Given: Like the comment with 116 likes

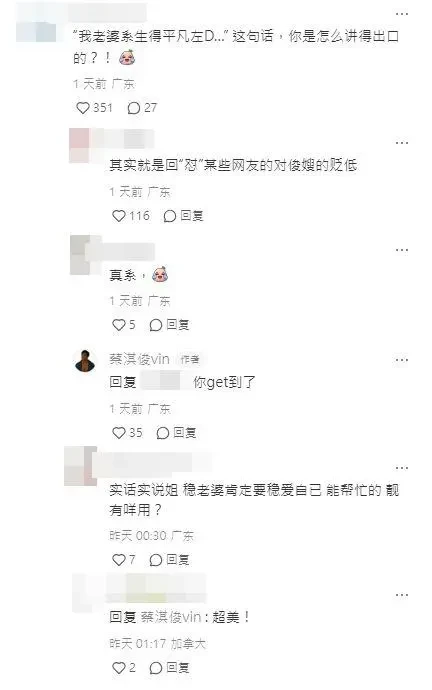Looking at the screenshot, I should tap(119, 216).
